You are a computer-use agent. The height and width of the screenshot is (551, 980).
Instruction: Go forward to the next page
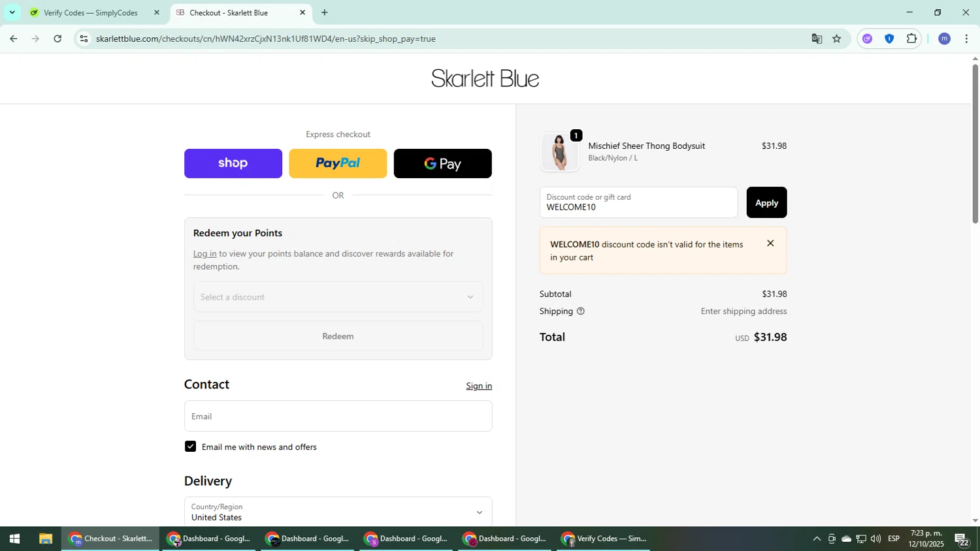(x=35, y=39)
